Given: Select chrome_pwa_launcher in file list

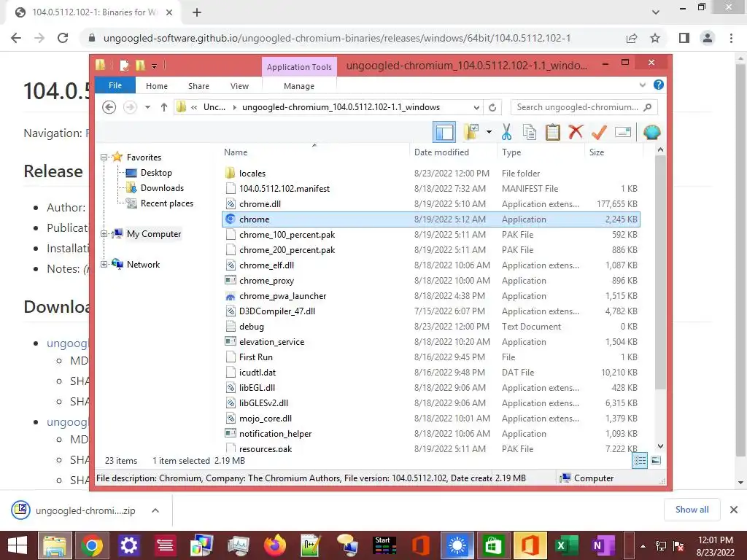Looking at the screenshot, I should click(430, 296).
